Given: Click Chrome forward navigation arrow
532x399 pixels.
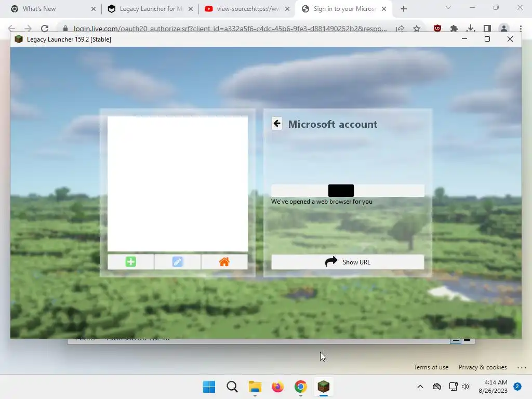Looking at the screenshot, I should [28, 28].
